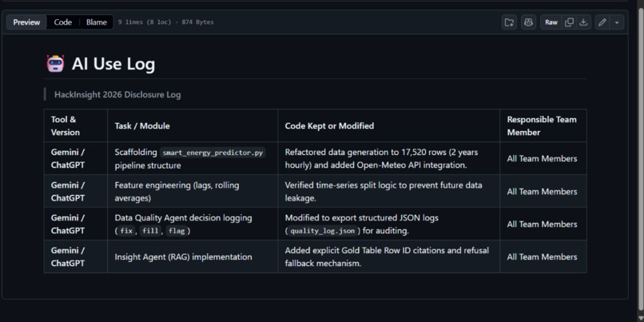The height and width of the screenshot is (322, 644).
Task: Select quality_log.json code text
Action: pyautogui.click(x=323, y=231)
